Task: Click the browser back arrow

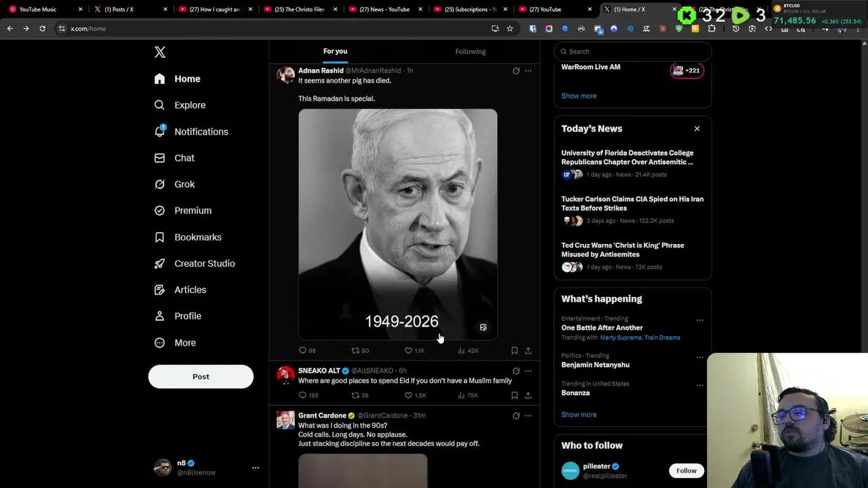Action: click(9, 28)
